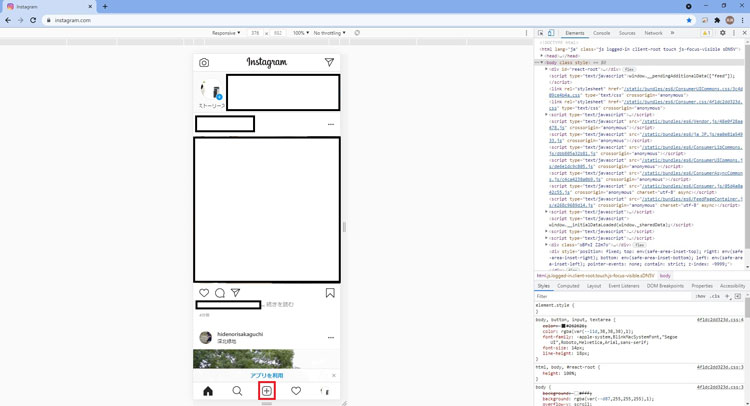This screenshot has height=406, width=750.
Task: Toggle the device toolbar icon
Action: point(551,33)
